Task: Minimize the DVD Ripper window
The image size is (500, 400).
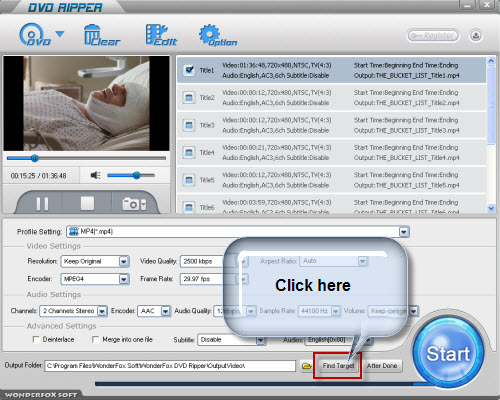Action: (x=468, y=5)
